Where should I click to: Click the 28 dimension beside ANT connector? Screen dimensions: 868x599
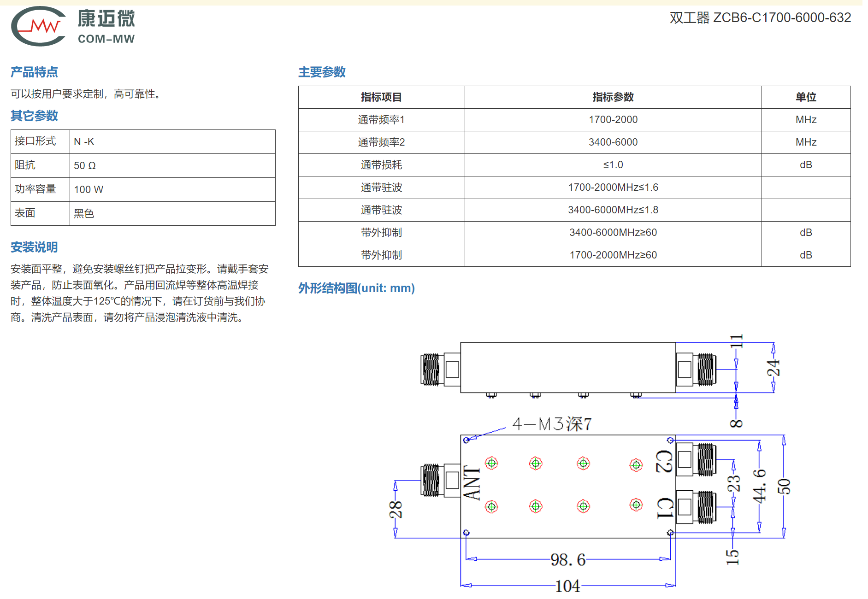pos(396,510)
